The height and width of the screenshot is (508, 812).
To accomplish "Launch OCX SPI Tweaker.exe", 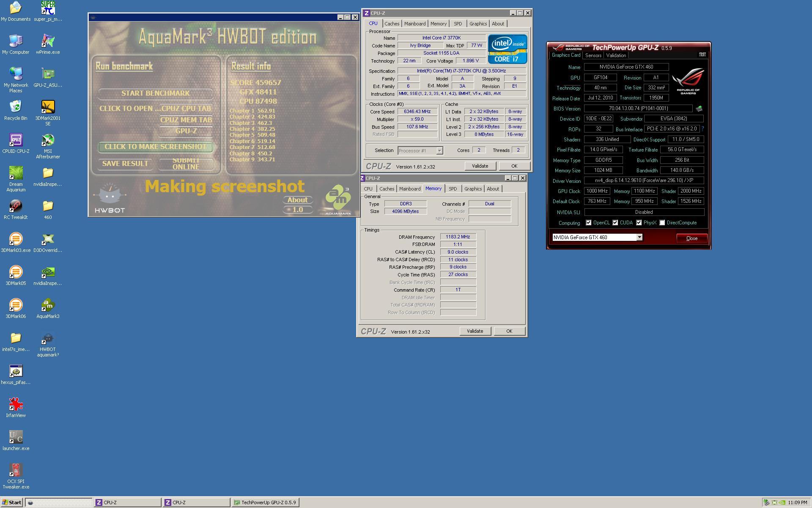I will [x=16, y=477].
